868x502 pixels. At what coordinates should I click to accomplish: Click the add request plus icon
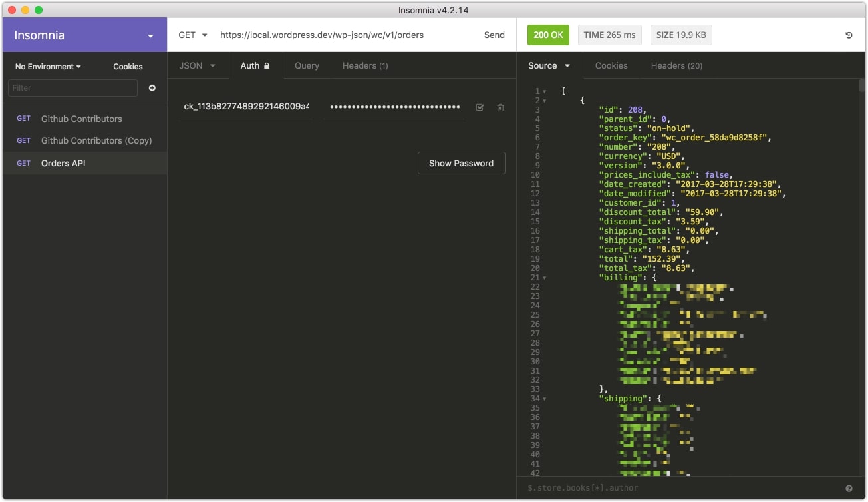[152, 88]
